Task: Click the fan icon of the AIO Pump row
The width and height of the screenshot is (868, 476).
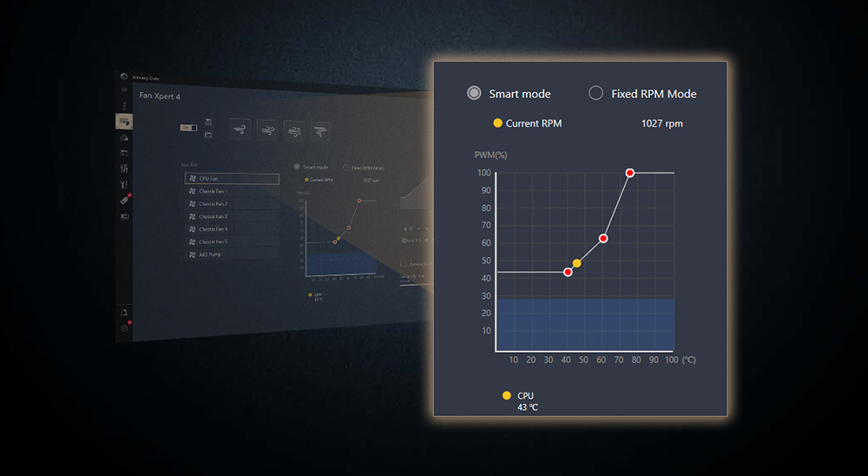Action: point(193,255)
